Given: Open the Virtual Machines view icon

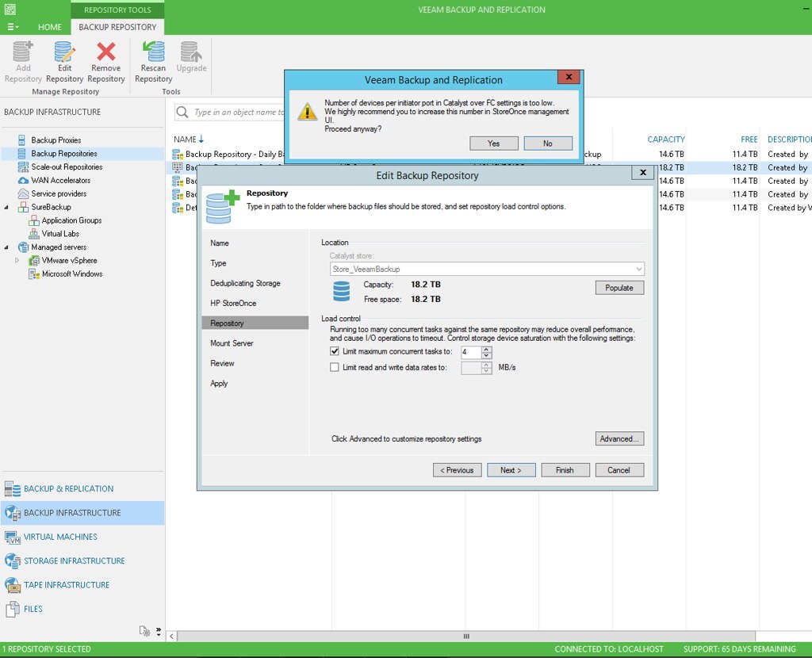Looking at the screenshot, I should [13, 537].
